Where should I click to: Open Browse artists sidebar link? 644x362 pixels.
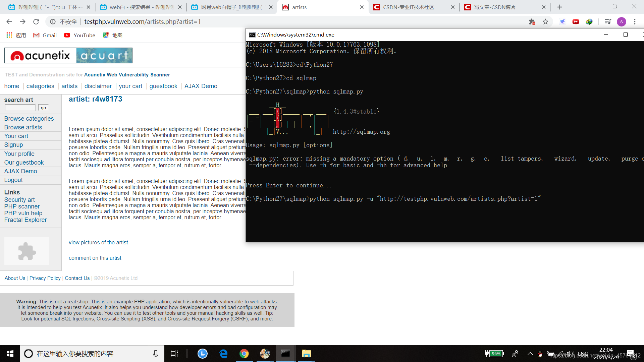(x=23, y=127)
